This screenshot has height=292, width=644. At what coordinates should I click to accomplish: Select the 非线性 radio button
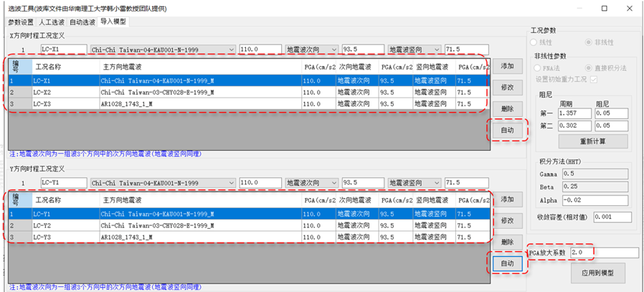(592, 42)
